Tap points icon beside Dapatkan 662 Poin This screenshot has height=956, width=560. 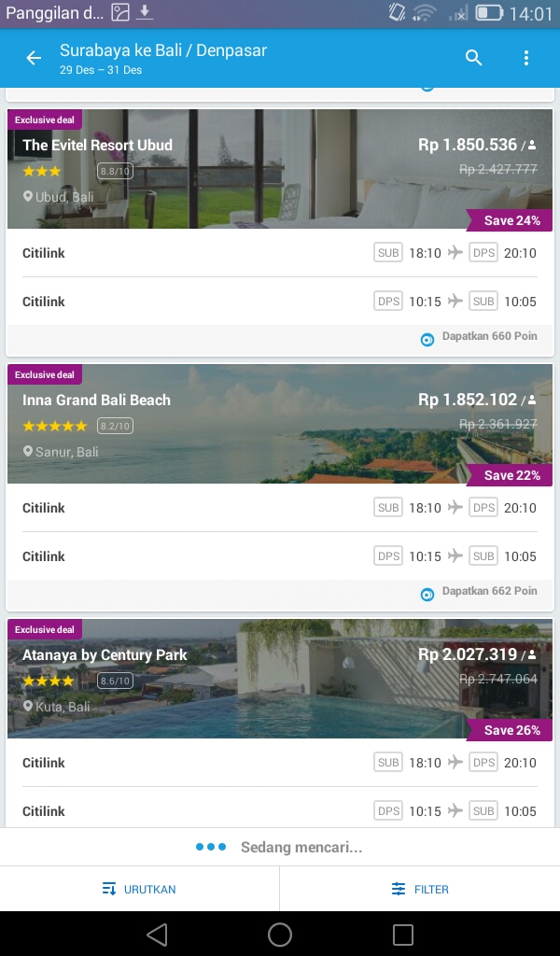[427, 595]
